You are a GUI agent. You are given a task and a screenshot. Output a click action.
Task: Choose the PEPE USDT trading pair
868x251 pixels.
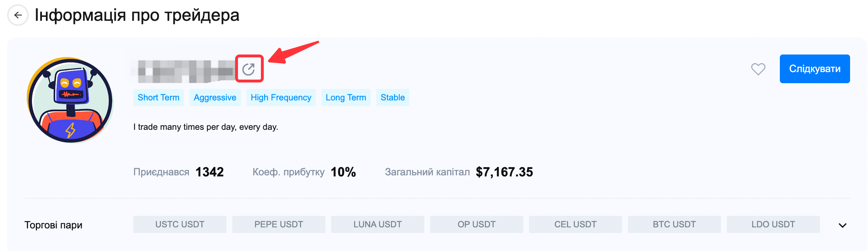coord(279,224)
